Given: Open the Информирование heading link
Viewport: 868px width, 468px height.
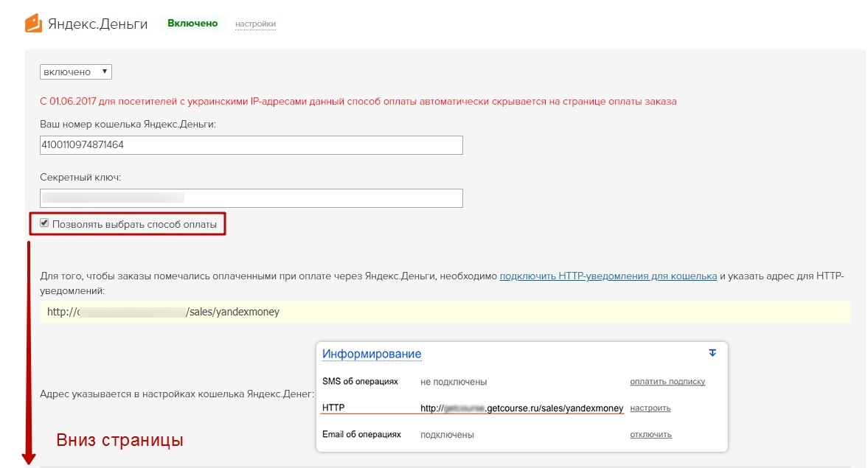Looking at the screenshot, I should point(372,354).
